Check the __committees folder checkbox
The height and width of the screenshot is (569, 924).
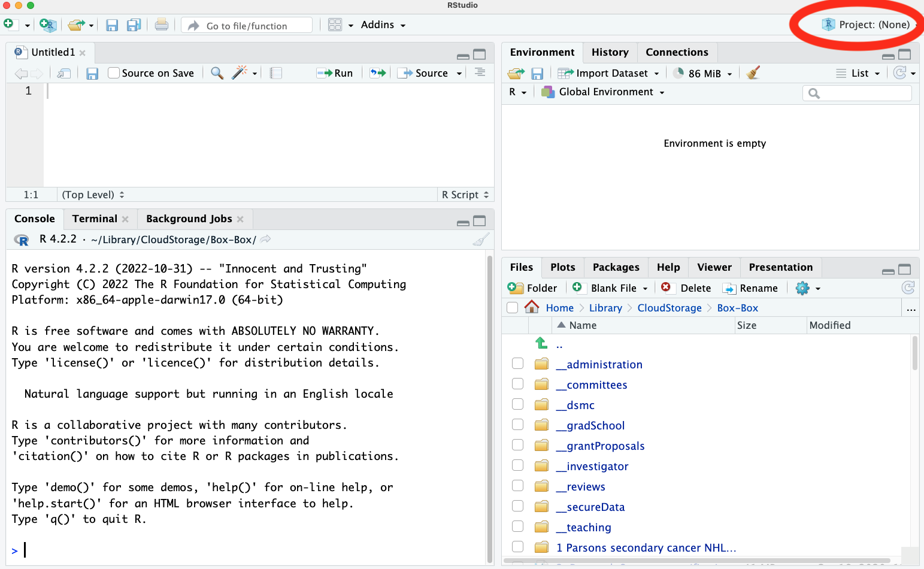(x=518, y=384)
